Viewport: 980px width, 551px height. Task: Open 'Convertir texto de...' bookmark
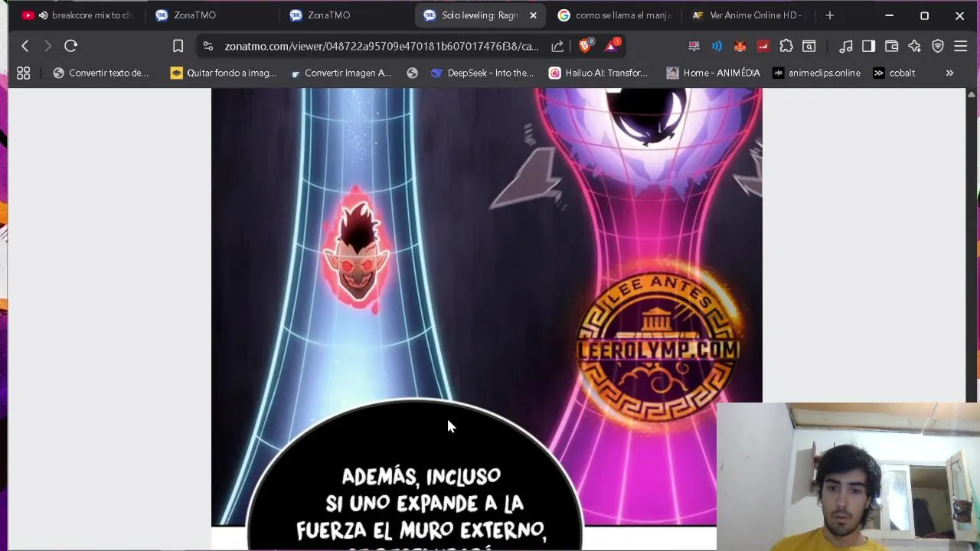(x=100, y=73)
